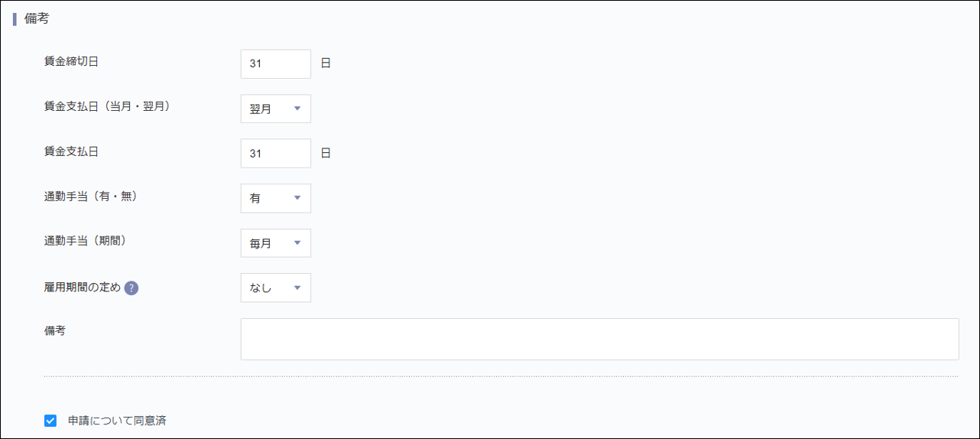This screenshot has height=439, width=980.
Task: Open the 賃金支払日（当月・翌月） dropdown showing 翌月
Action: click(x=275, y=109)
